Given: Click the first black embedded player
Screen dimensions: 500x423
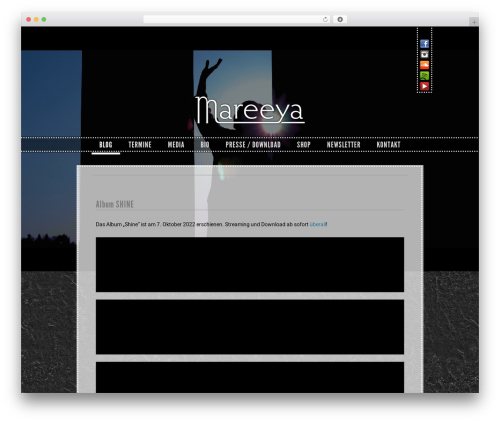Looking at the screenshot, I should tap(250, 265).
